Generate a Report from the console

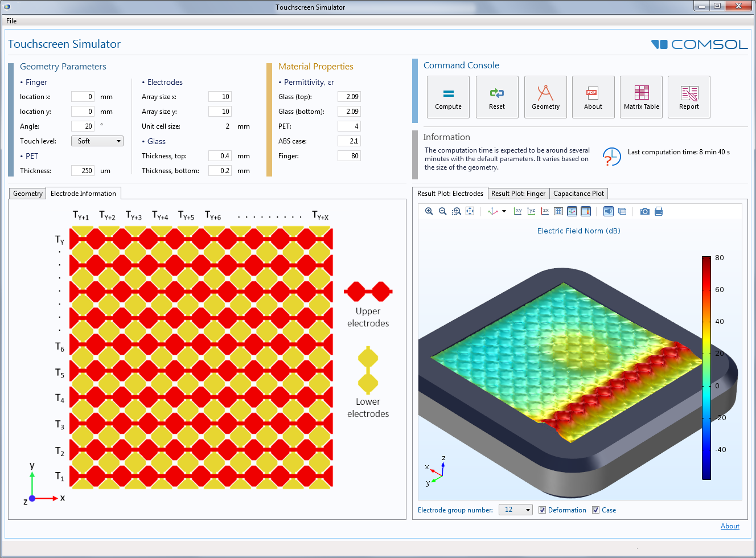click(689, 97)
